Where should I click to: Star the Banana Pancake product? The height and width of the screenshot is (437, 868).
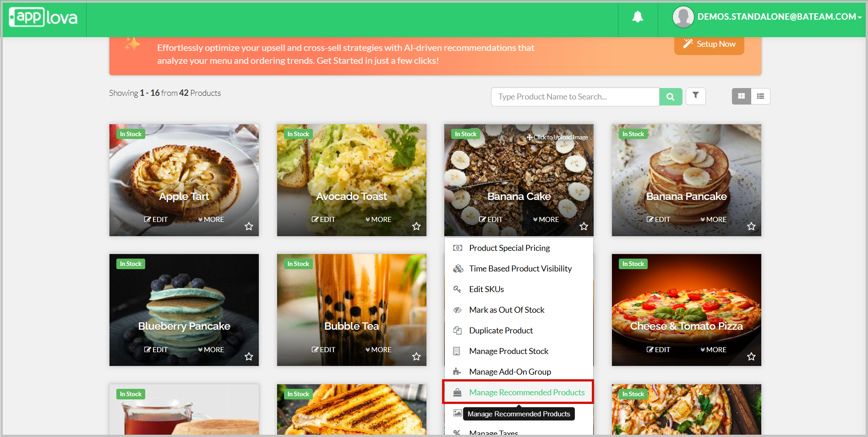point(751,226)
